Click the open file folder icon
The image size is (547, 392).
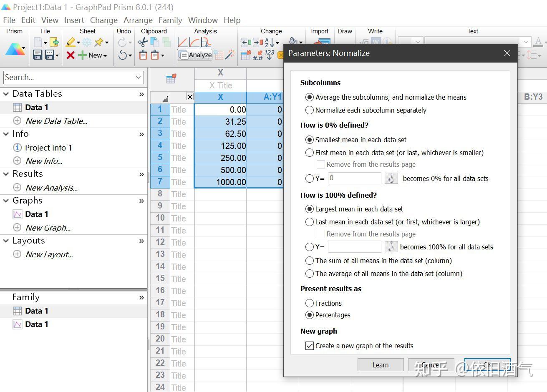pyautogui.click(x=54, y=42)
